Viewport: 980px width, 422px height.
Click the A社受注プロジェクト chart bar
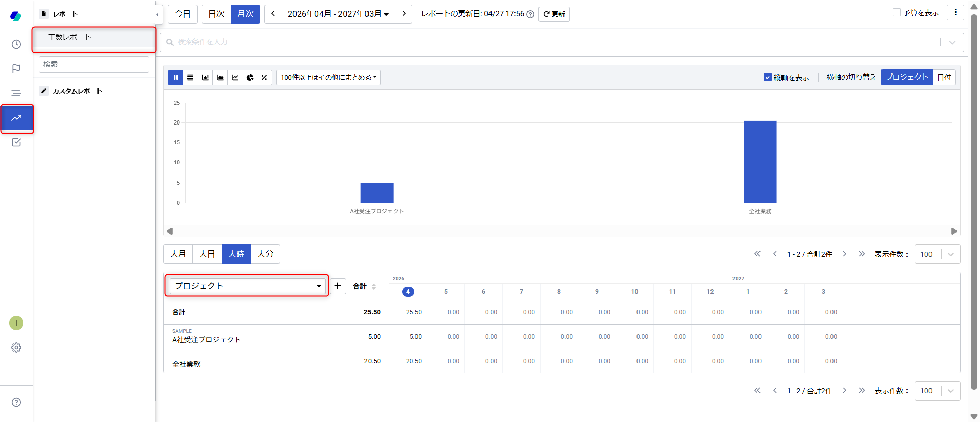(377, 193)
